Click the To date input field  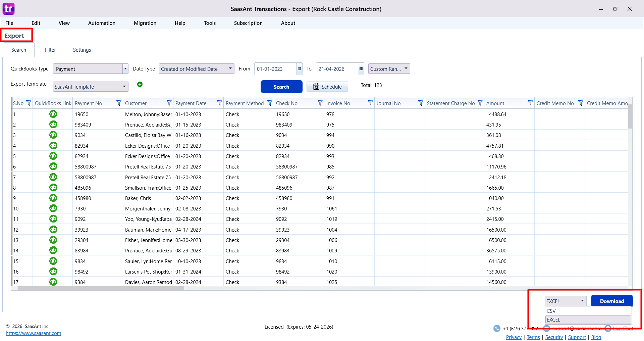coord(337,69)
